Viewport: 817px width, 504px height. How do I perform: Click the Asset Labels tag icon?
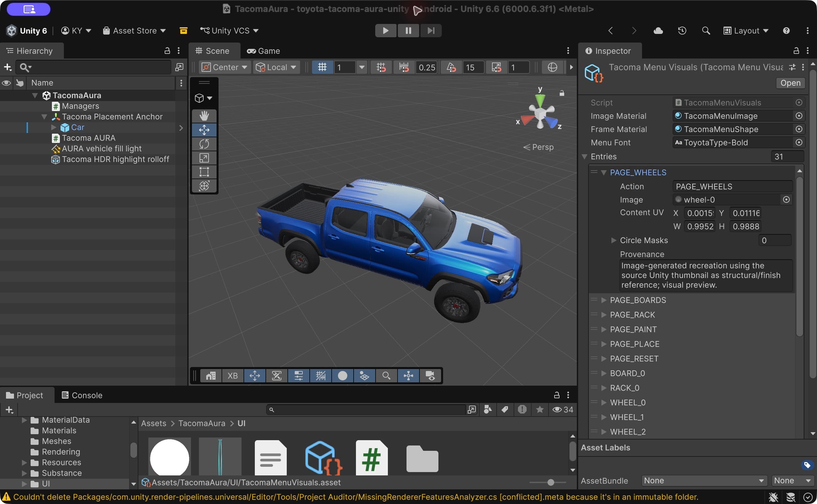coord(807,465)
